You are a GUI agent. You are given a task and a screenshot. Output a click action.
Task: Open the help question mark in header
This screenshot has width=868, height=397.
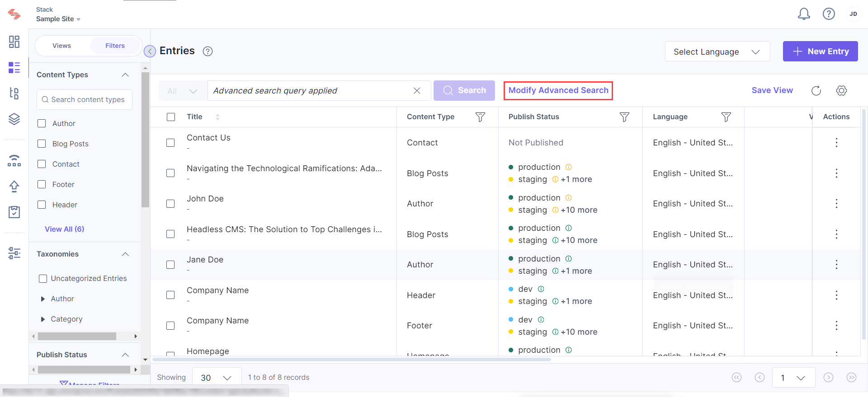point(829,14)
